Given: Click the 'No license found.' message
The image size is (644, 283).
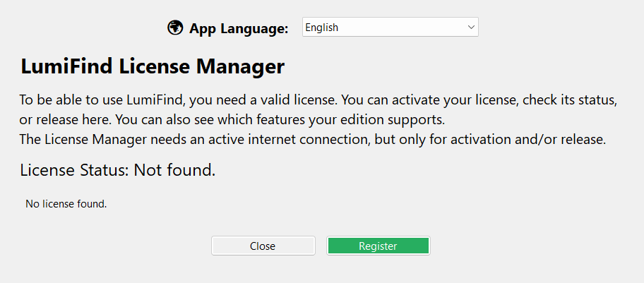Looking at the screenshot, I should tap(66, 204).
